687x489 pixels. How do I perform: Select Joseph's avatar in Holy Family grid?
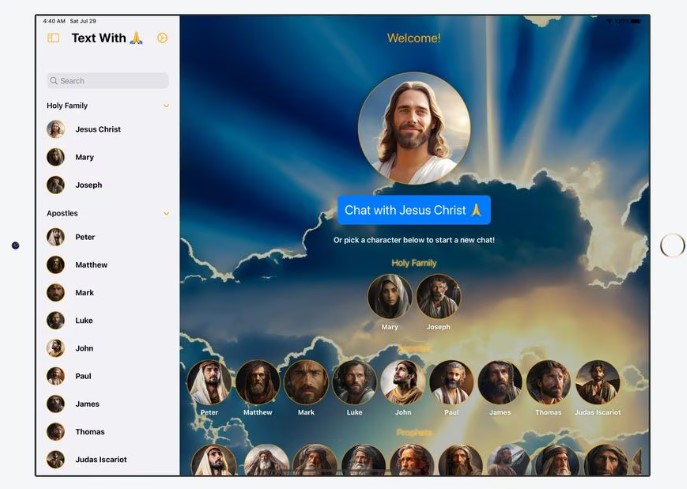click(438, 296)
